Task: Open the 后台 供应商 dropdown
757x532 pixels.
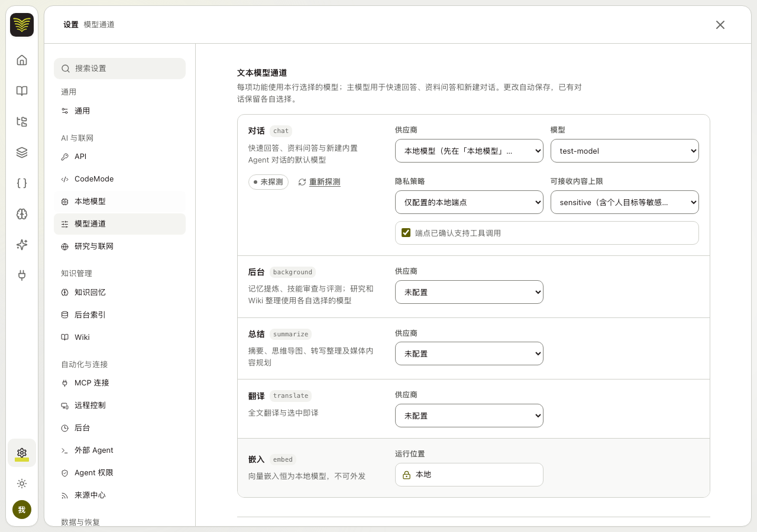Action: [469, 292]
